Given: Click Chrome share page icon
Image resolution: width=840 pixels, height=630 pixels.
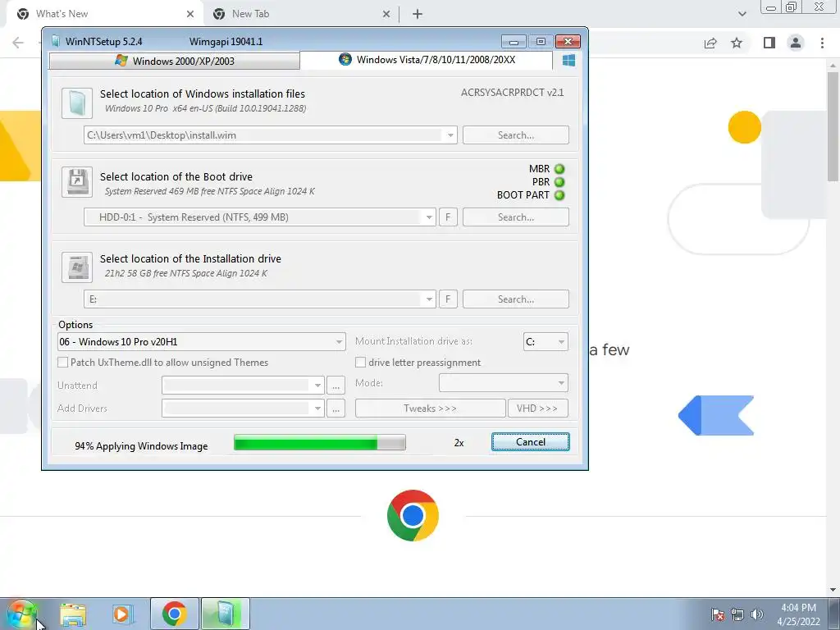Looking at the screenshot, I should (710, 43).
